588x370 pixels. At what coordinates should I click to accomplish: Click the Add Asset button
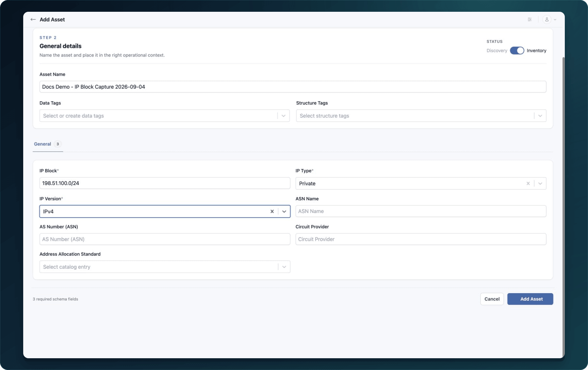tap(530, 299)
